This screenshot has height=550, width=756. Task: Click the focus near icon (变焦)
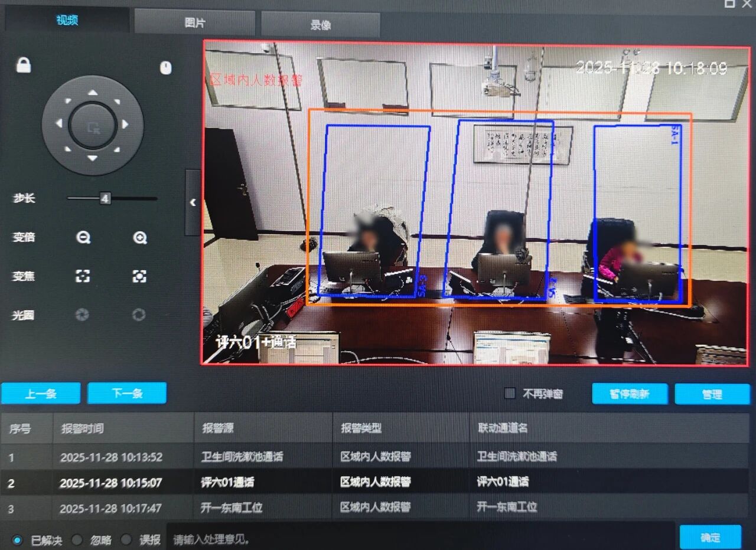tap(83, 276)
